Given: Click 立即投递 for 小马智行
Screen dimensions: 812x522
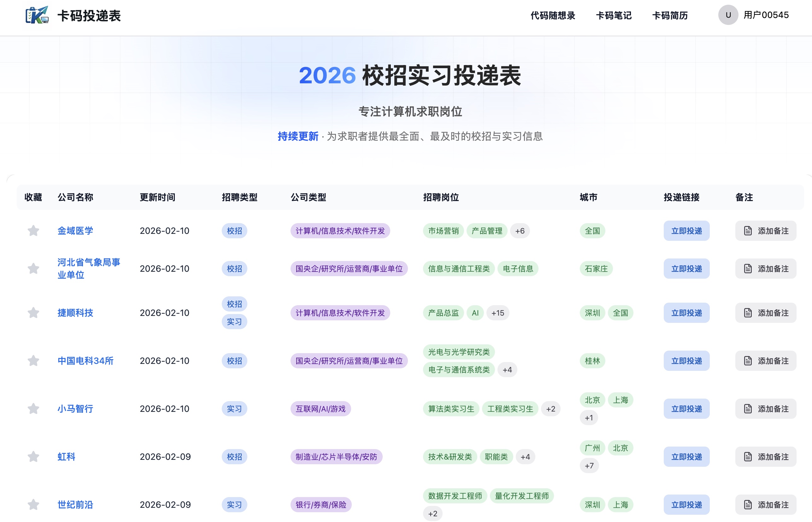Looking at the screenshot, I should pyautogui.click(x=686, y=409).
